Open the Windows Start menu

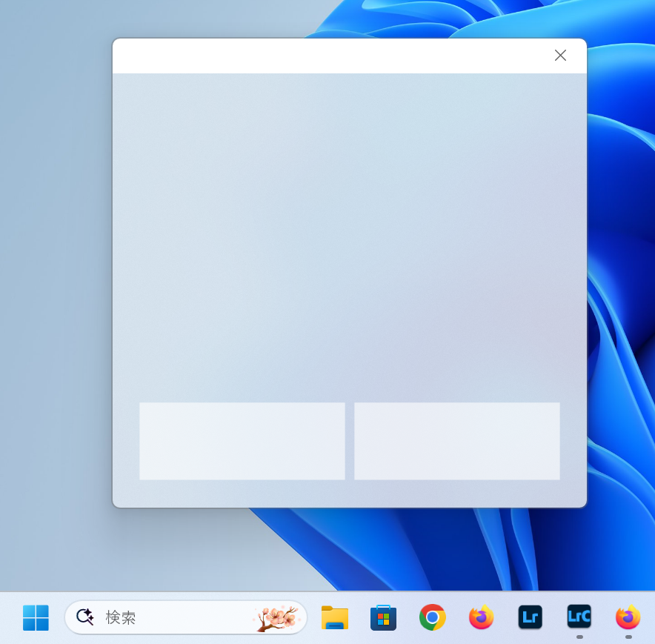pyautogui.click(x=36, y=617)
